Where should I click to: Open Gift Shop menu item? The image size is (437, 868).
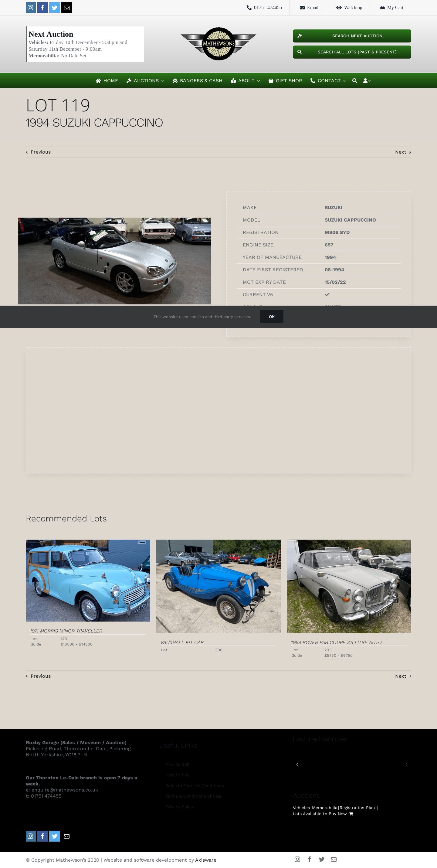click(x=285, y=80)
